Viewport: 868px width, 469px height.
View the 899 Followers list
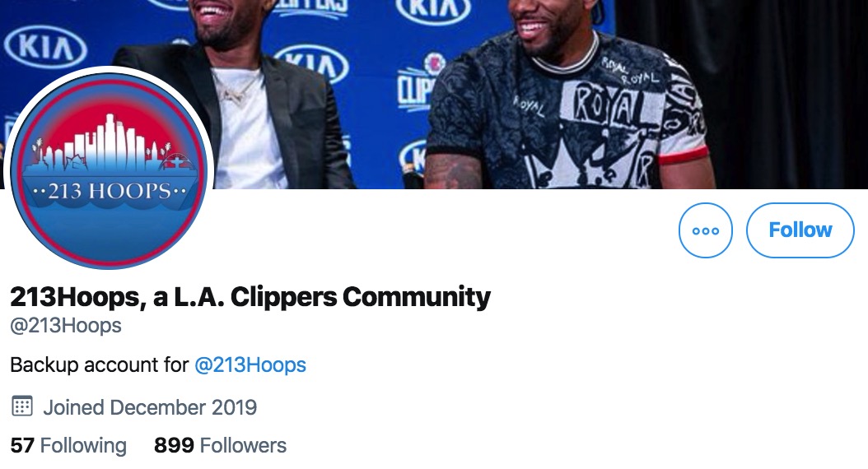click(x=221, y=445)
